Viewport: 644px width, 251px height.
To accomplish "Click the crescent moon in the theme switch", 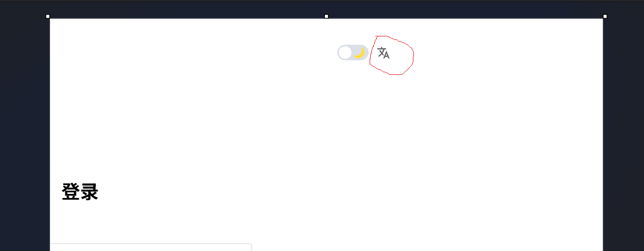I will point(358,52).
